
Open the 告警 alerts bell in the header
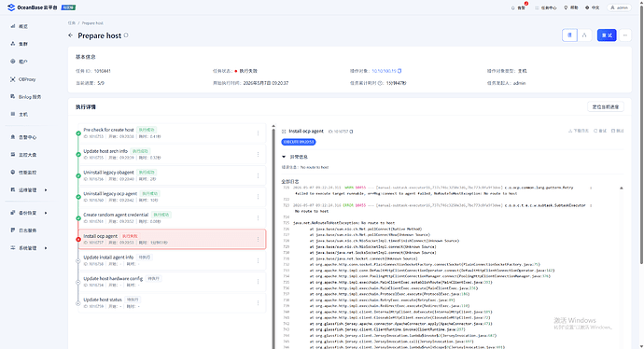[518, 7]
